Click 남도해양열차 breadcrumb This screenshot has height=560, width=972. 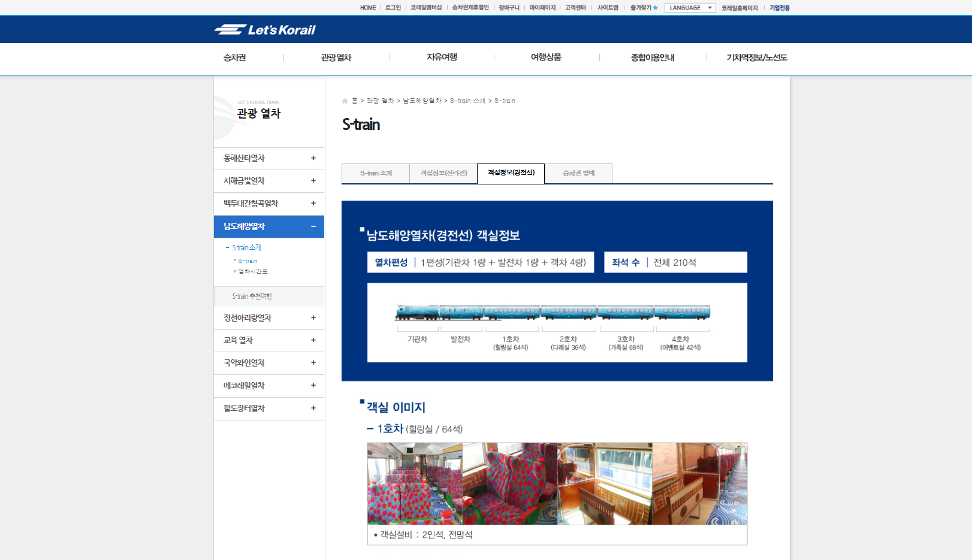pyautogui.click(x=422, y=101)
